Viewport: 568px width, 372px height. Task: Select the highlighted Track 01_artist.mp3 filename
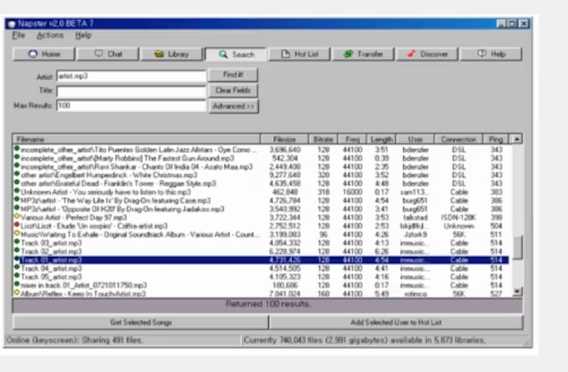click(x=51, y=260)
